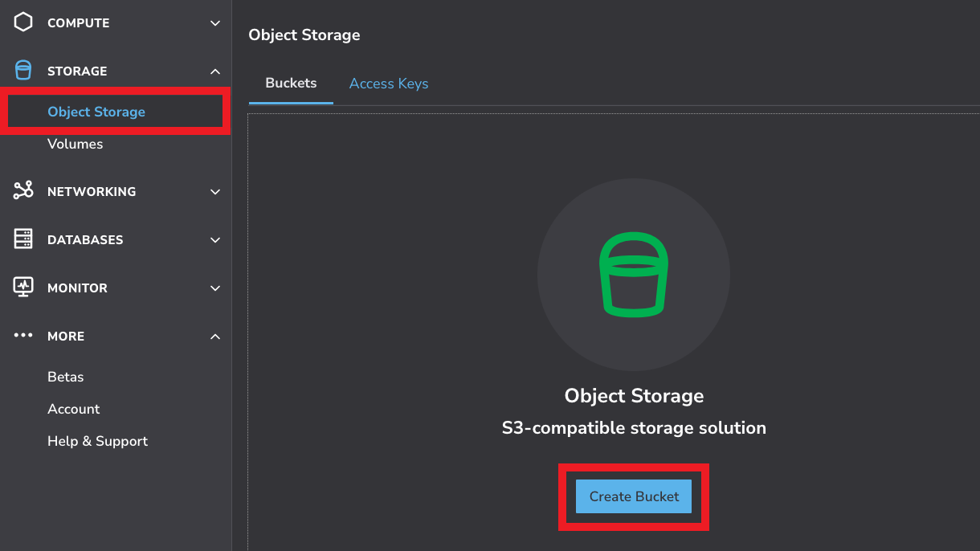Image resolution: width=980 pixels, height=551 pixels.
Task: Click the COMPUTE menu label
Action: click(x=79, y=23)
